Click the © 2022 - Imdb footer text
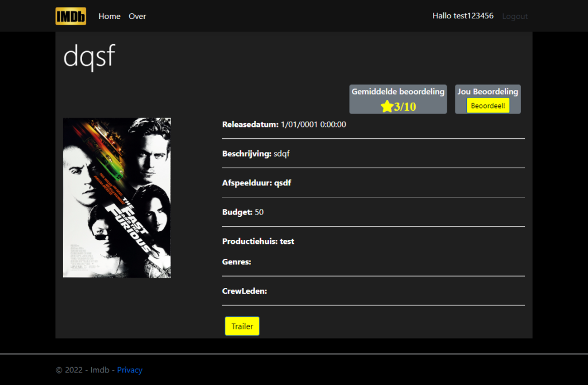588x385 pixels. (x=83, y=370)
